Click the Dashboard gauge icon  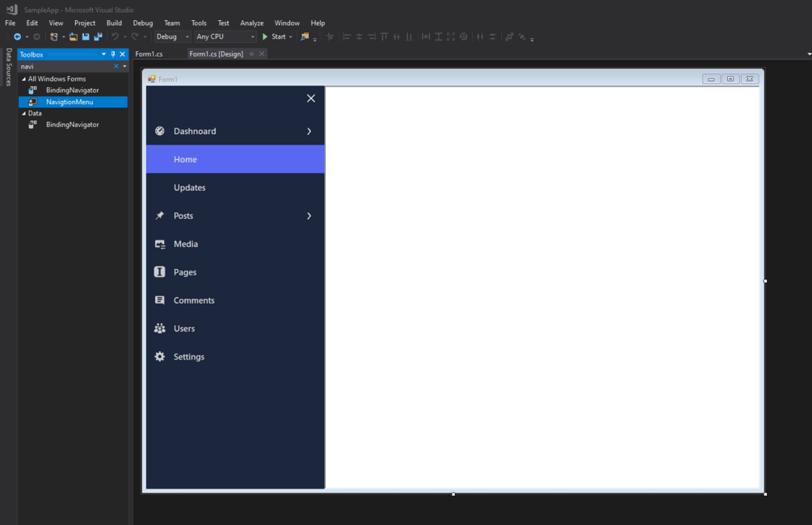pos(159,131)
